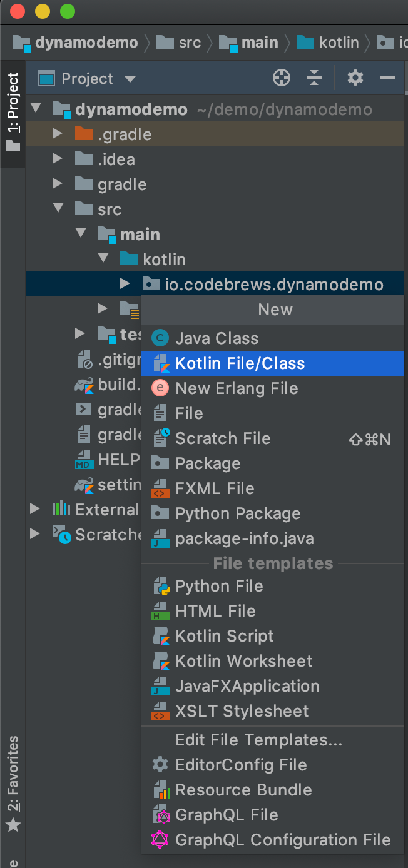
Task: Hide the Project panel with minus icon
Action: pos(388,78)
